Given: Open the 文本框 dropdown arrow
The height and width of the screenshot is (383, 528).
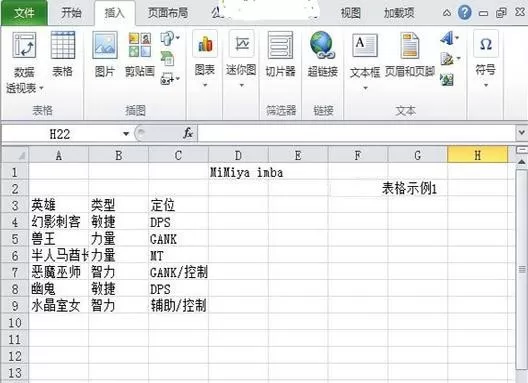Looking at the screenshot, I should [x=365, y=88].
